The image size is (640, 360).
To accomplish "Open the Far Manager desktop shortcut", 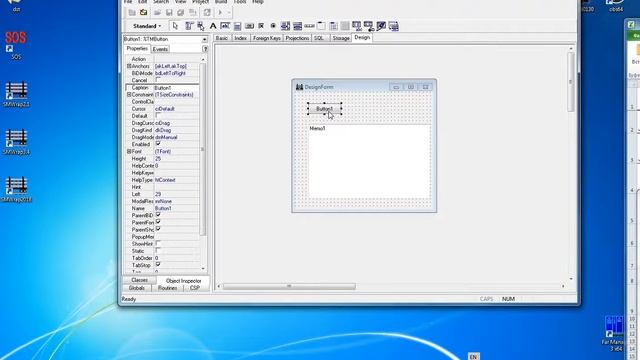I will 613,333.
